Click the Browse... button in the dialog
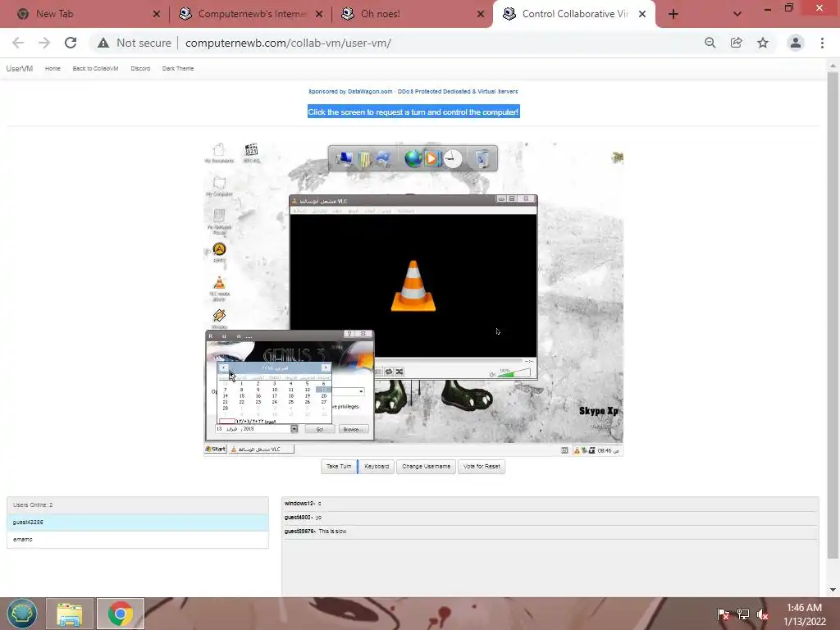 352,429
